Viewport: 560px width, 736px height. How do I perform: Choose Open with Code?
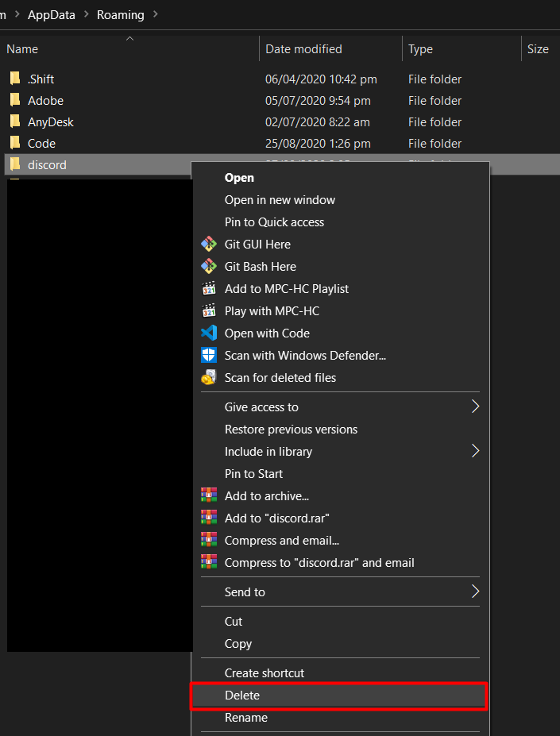point(340,333)
